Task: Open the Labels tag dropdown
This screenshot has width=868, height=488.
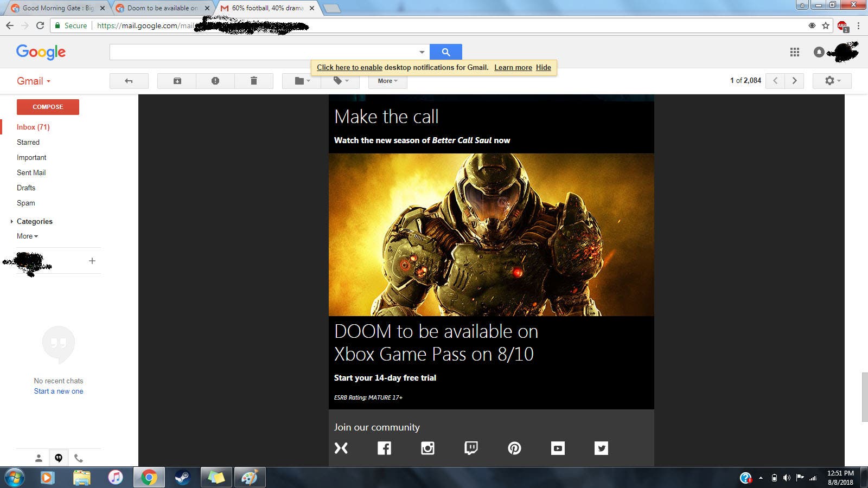Action: click(x=340, y=81)
